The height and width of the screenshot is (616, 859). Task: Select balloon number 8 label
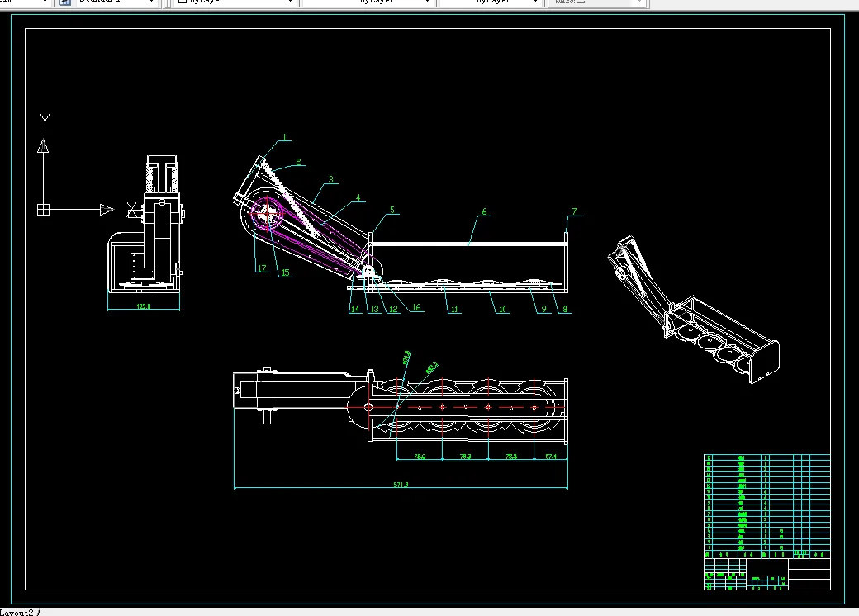coord(565,309)
